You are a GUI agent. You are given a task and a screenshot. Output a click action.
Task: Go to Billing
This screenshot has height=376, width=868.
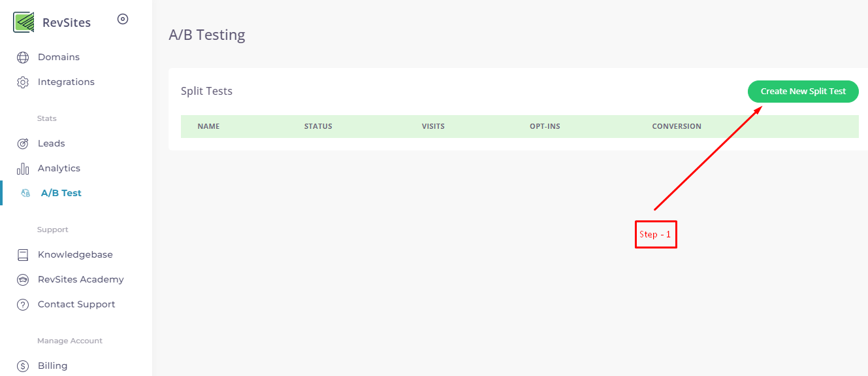(x=52, y=366)
